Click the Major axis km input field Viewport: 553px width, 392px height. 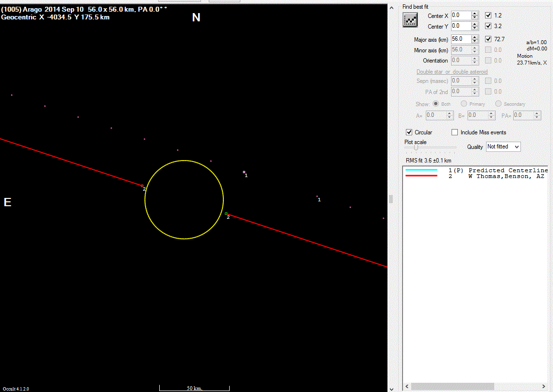click(x=461, y=39)
